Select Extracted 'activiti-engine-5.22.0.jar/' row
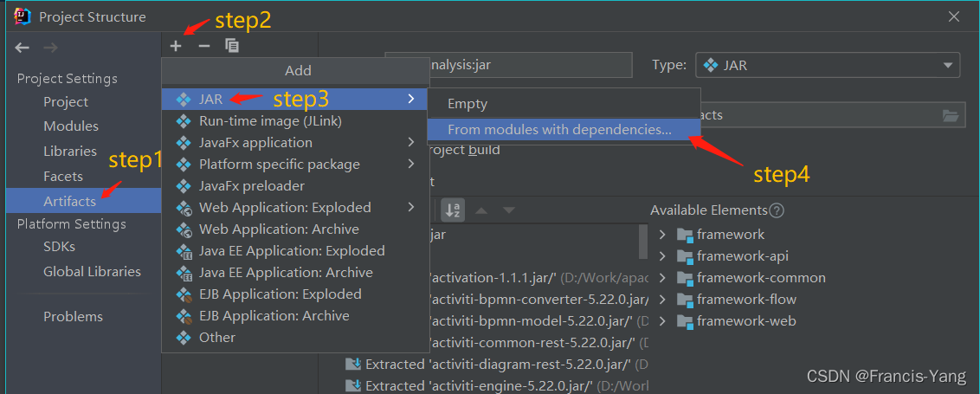Screen dimensions: 980x394 click(x=497, y=386)
